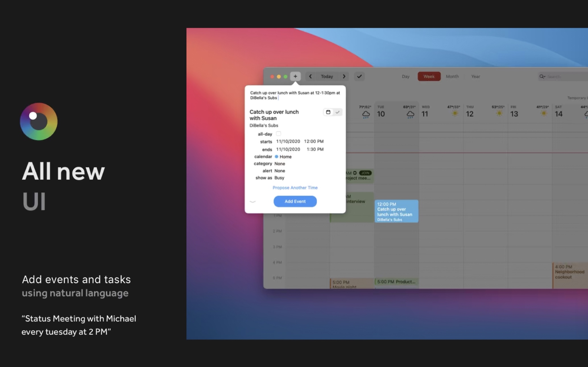Viewport: 588px width, 367px height.
Task: Switch to task type with checkmark icon
Action: (338, 112)
